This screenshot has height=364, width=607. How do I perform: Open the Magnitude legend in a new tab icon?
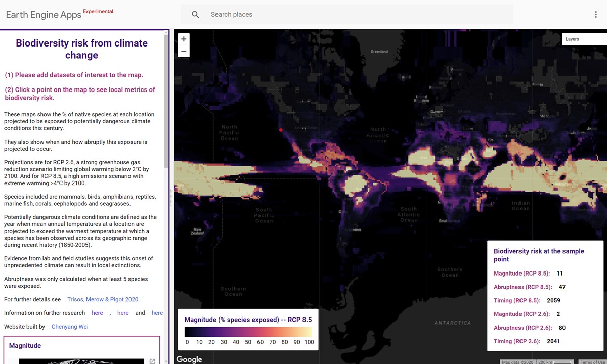[x=152, y=361]
